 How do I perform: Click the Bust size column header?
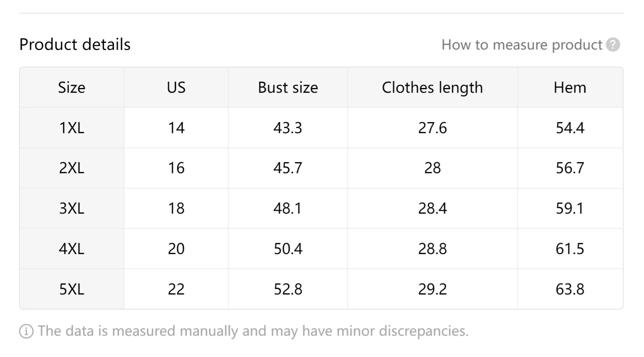click(288, 88)
